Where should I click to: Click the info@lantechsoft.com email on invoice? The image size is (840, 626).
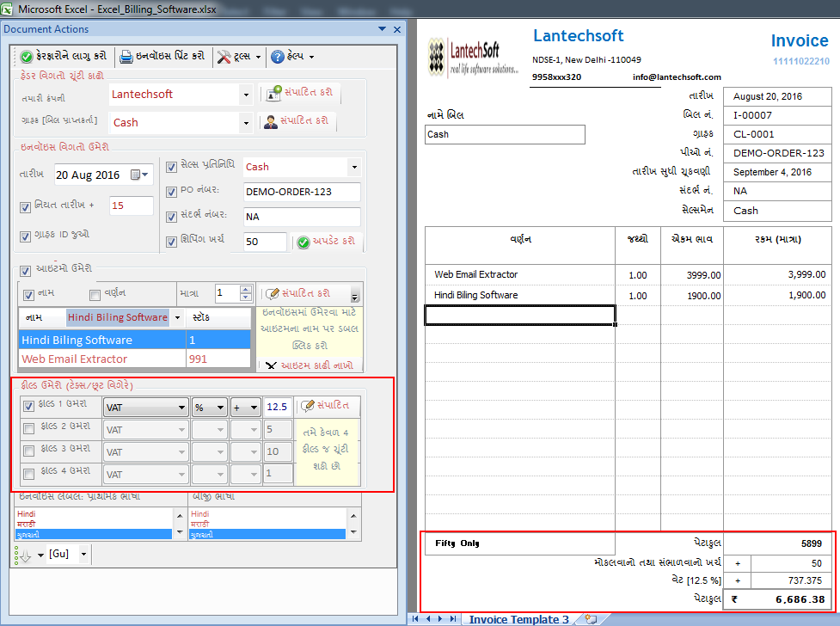[x=676, y=77]
